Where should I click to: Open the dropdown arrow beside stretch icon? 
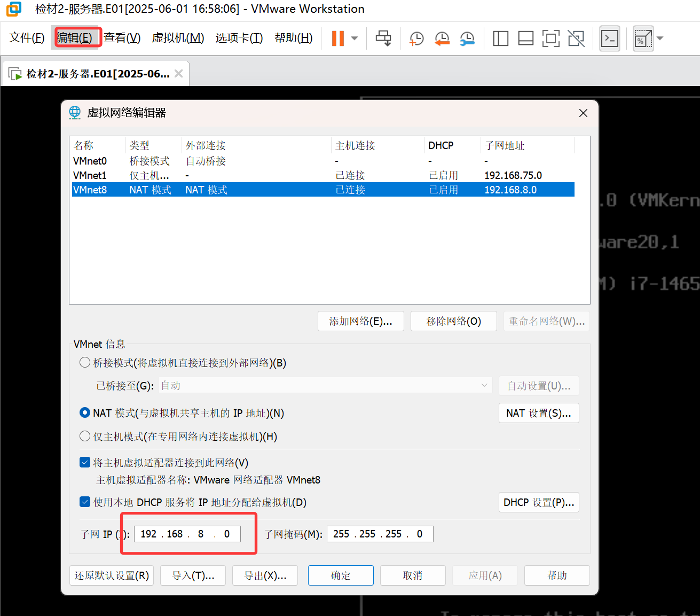660,38
